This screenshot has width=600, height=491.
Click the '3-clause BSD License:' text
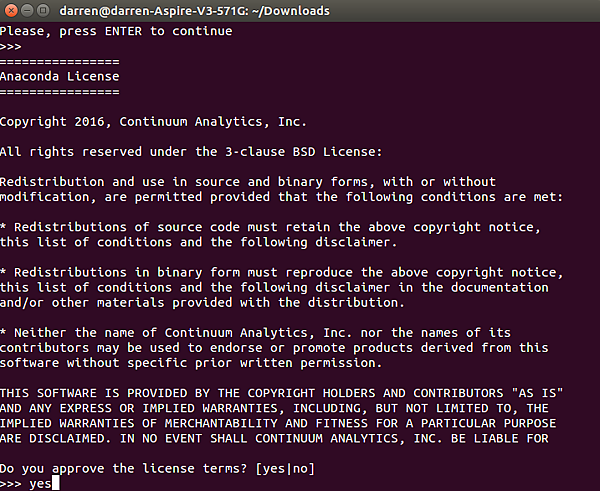click(303, 152)
